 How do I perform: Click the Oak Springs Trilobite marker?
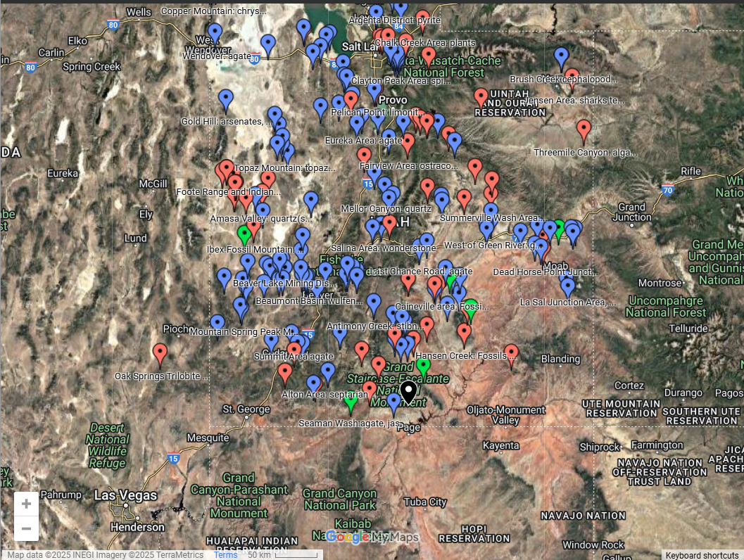coord(160,352)
